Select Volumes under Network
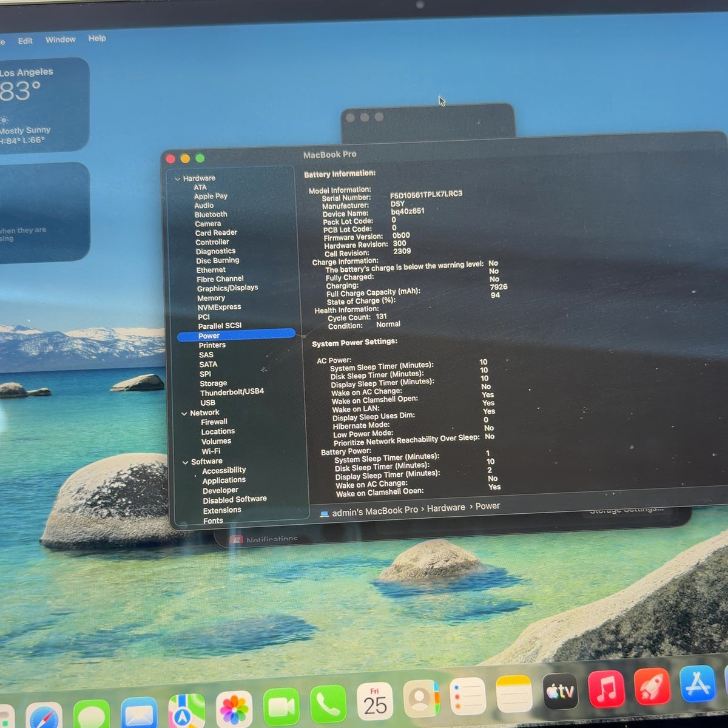 tap(216, 442)
